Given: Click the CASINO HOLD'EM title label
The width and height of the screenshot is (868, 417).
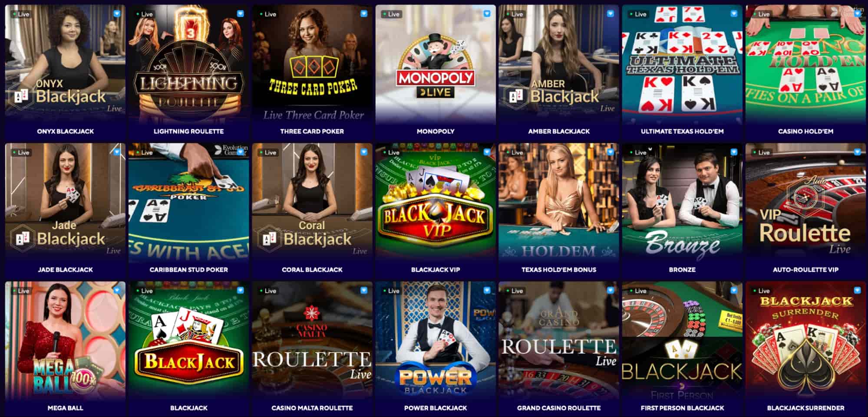Looking at the screenshot, I should pyautogui.click(x=805, y=131).
